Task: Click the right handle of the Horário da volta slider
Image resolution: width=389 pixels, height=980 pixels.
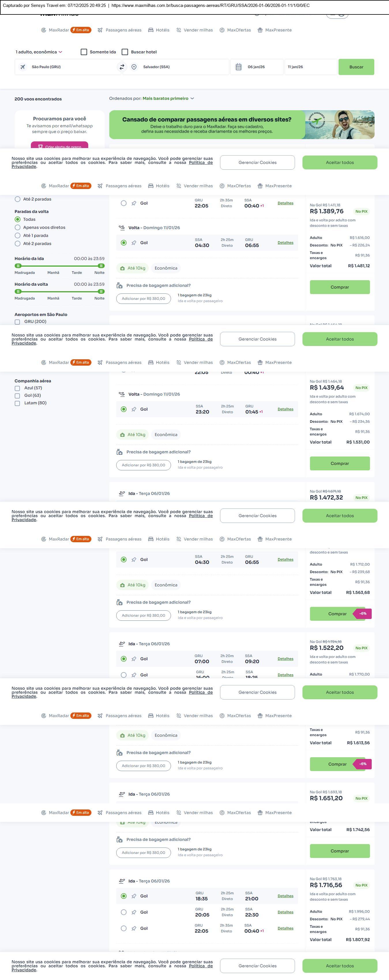Action: 101,291
